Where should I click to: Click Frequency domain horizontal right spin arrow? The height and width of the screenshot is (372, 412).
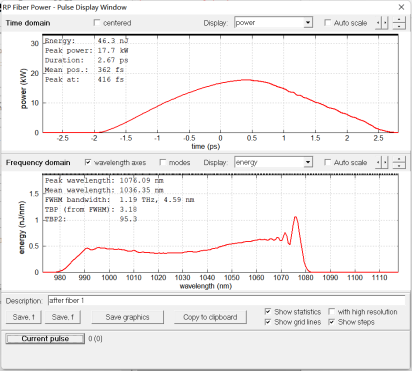point(385,163)
